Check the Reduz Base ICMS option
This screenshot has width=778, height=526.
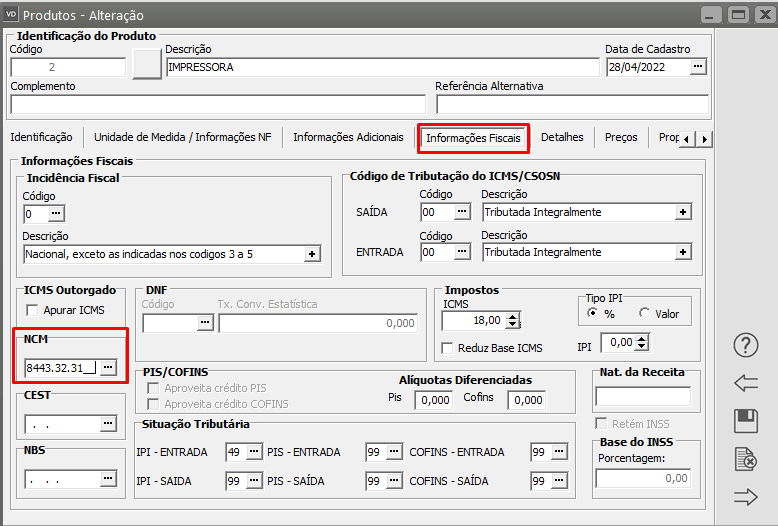tap(448, 348)
